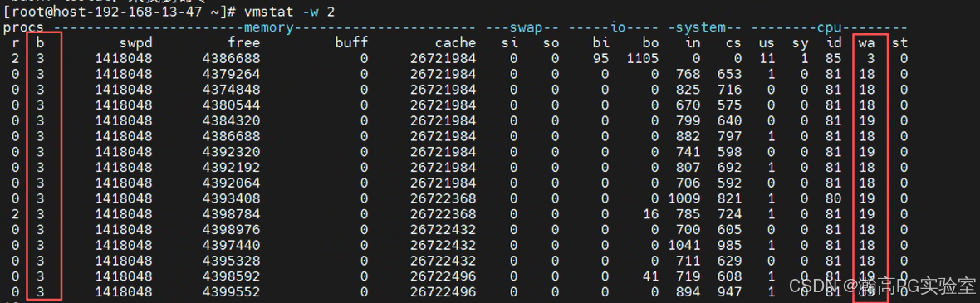This screenshot has width=980, height=303.
Task: Click the free value 4379264
Action: (x=231, y=75)
